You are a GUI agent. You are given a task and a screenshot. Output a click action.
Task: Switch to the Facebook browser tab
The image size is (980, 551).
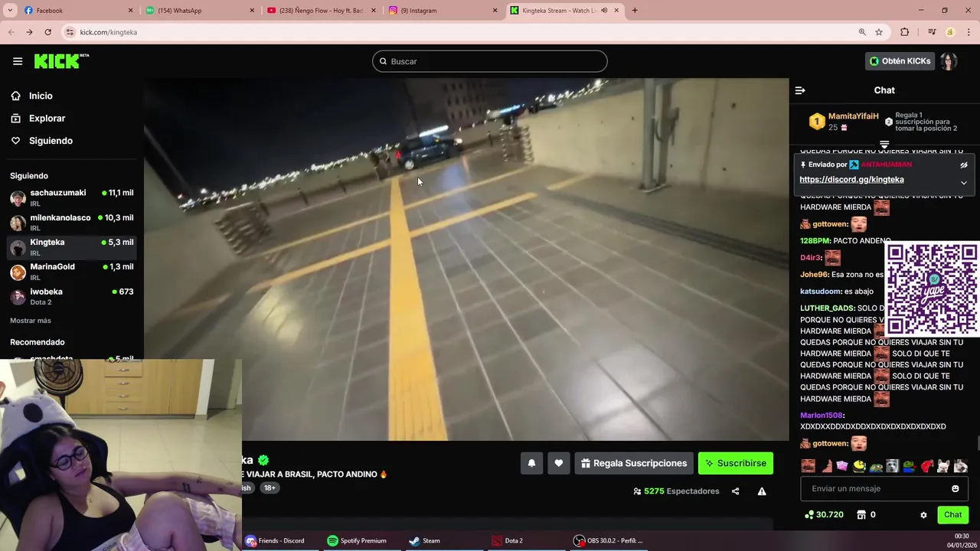pyautogui.click(x=77, y=11)
